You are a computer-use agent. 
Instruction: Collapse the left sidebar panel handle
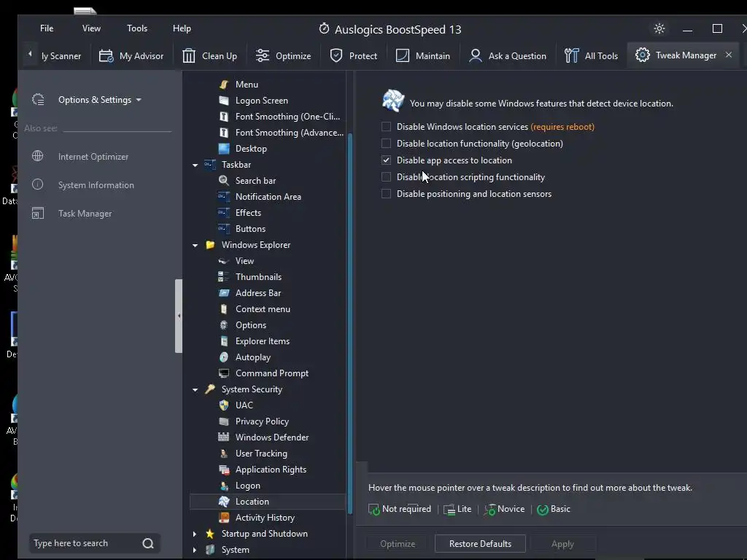pos(179,316)
